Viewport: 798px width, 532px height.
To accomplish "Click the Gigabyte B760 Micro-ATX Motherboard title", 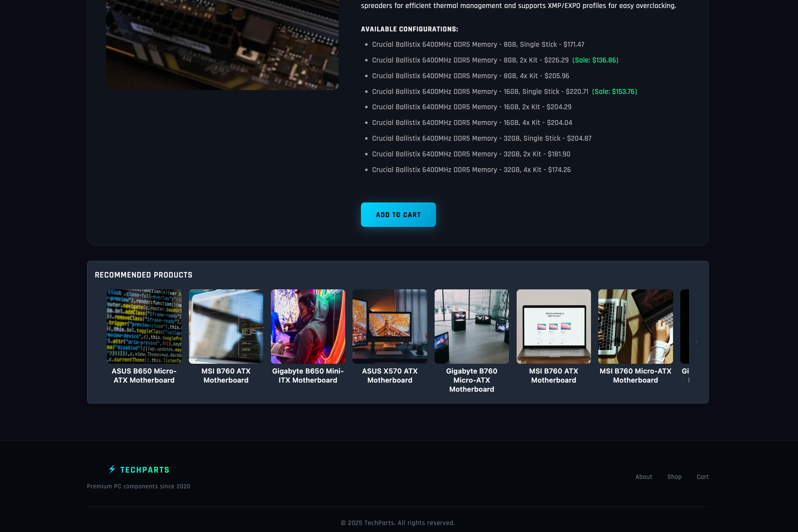I will [471, 380].
